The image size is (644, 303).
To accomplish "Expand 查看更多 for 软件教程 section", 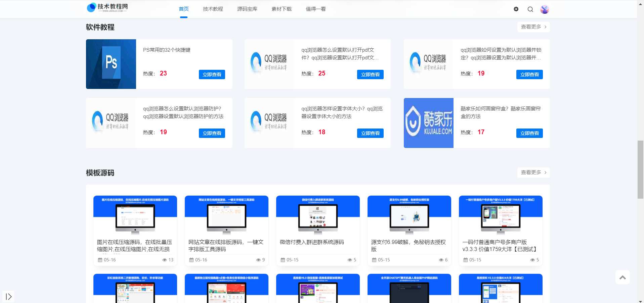I will tap(533, 27).
